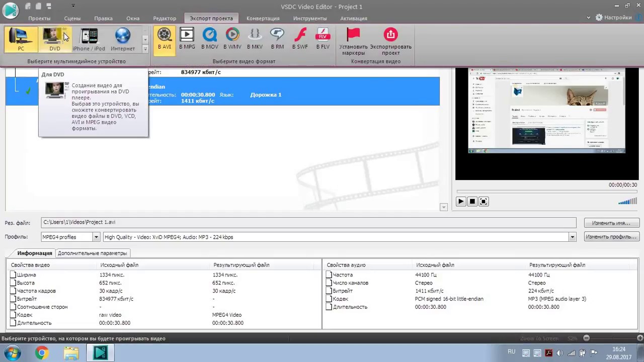The image size is (644, 362).
Task: Click the zoom out minus icon
Action: click(586, 338)
